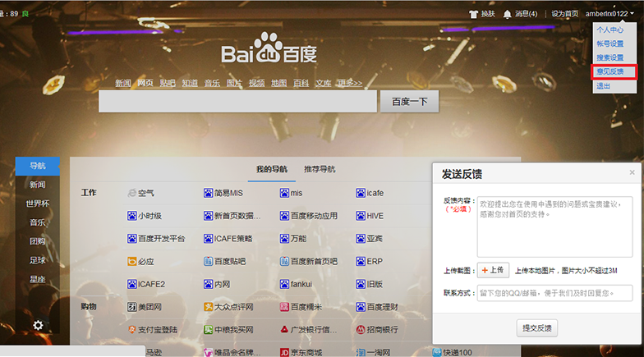The width and height of the screenshot is (644, 357).
Task: Select 新闻 in the left sidebar
Action: click(38, 185)
